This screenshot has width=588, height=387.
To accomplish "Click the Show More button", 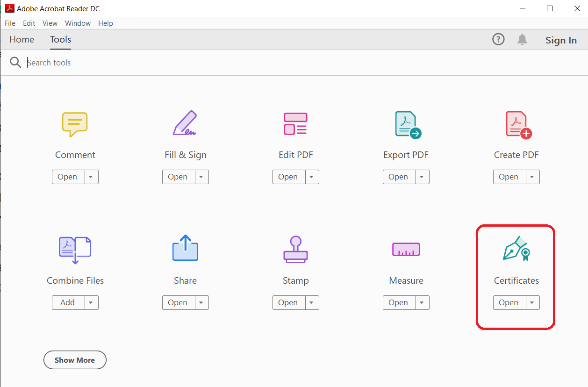I will 75,360.
